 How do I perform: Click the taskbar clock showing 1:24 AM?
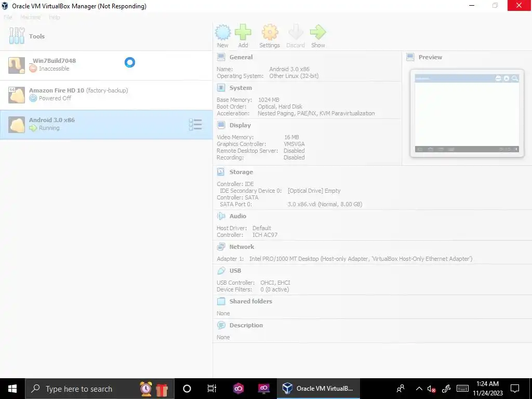tap(487, 389)
